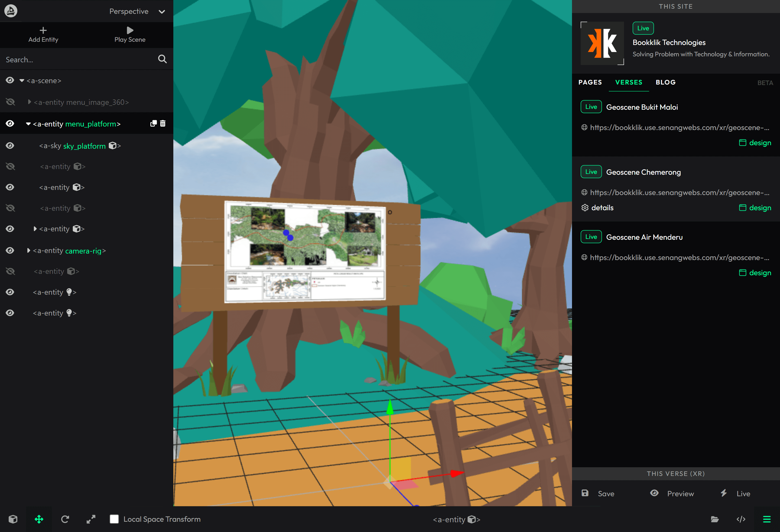Toggle the green hamburger menu icon
The width and height of the screenshot is (780, 532).
[x=766, y=519]
